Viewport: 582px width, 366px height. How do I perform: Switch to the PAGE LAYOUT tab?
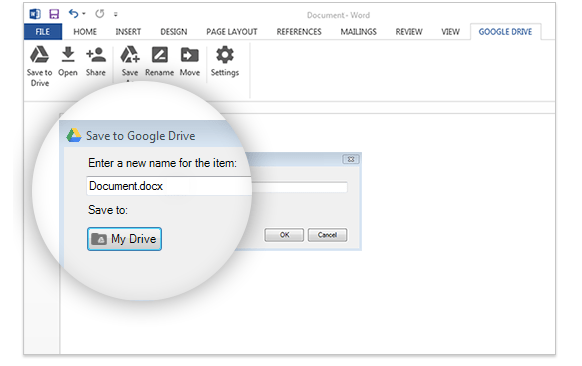click(232, 32)
